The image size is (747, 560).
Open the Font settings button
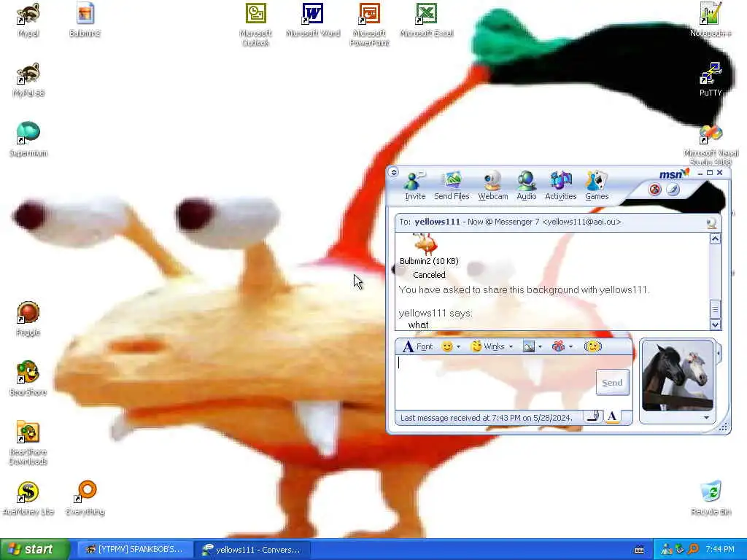pos(418,346)
